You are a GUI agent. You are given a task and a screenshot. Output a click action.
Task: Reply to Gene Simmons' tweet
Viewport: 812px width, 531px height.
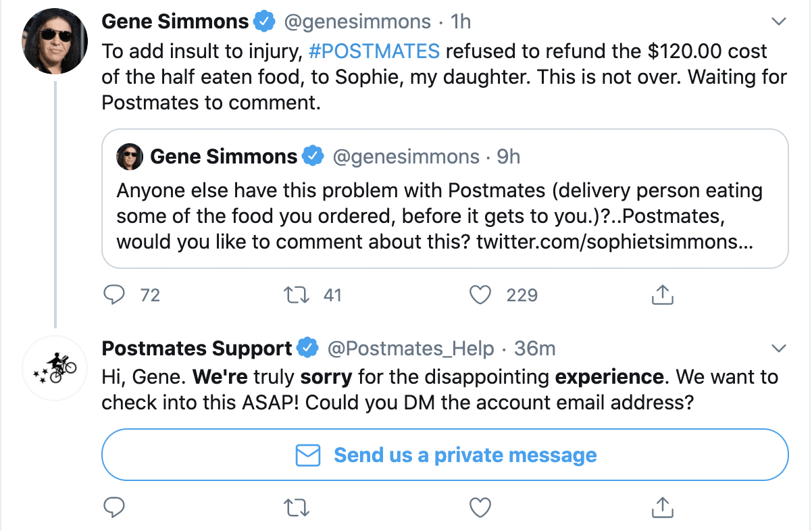[116, 295]
